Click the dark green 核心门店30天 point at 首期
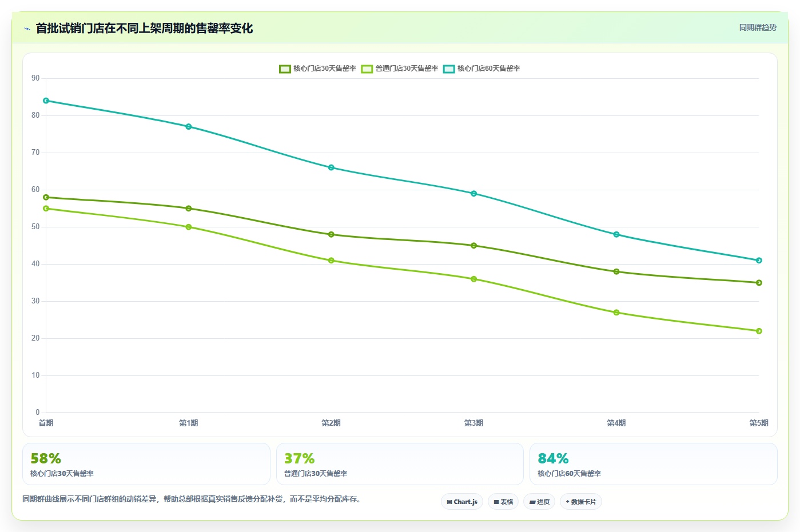The width and height of the screenshot is (800, 532). coord(46,197)
